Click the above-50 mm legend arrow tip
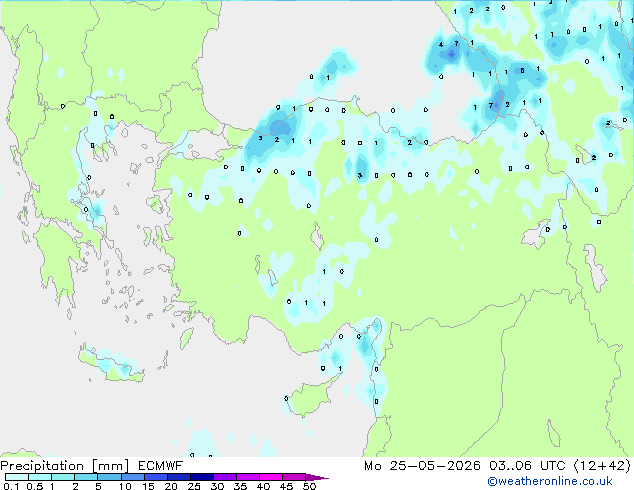This screenshot has height=490, width=634. pos(317,477)
